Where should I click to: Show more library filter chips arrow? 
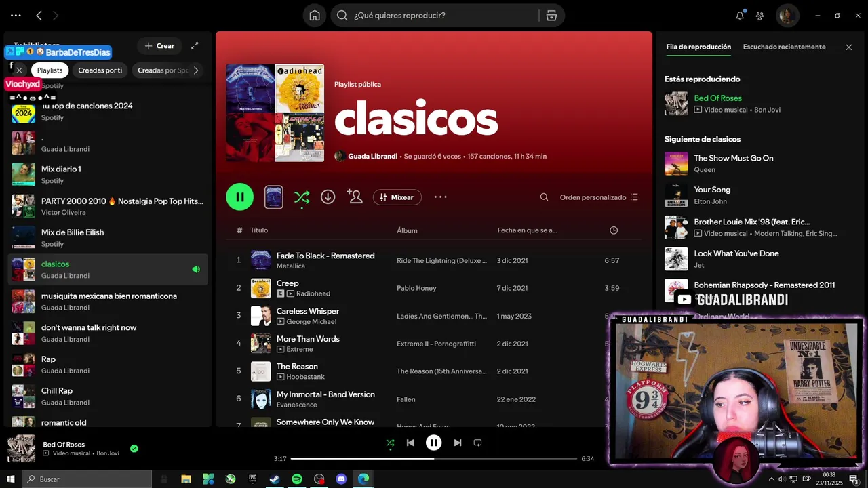196,70
